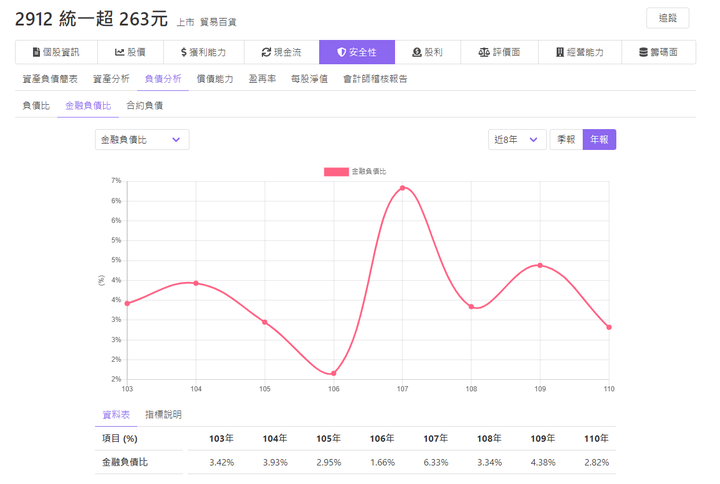Click the 108 data point on chart
The image size is (720, 484).
[x=471, y=307]
